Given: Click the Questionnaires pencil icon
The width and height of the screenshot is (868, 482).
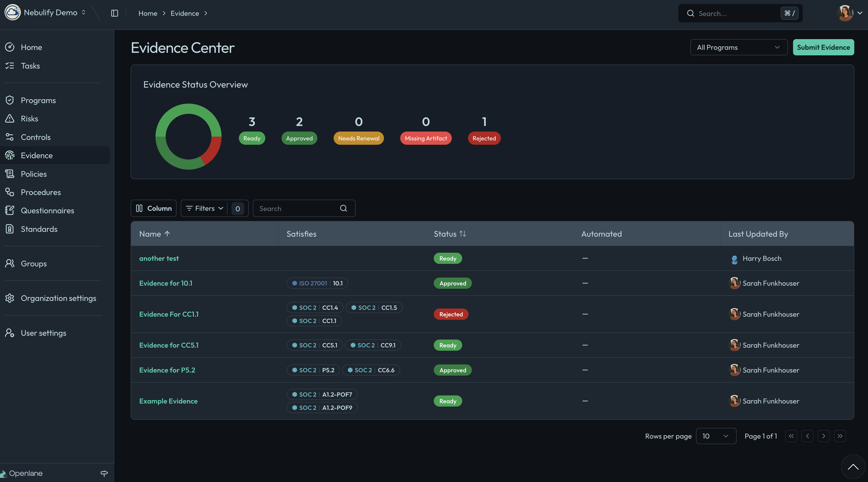Looking at the screenshot, I should coord(10,211).
